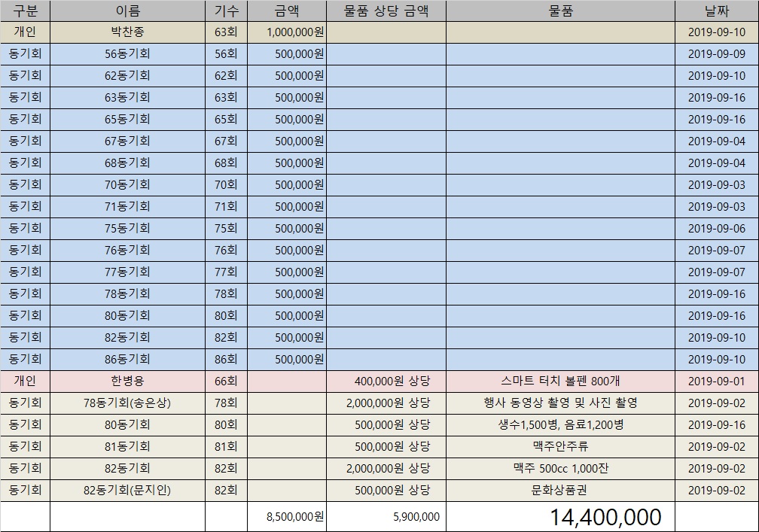
Task: Select the 이름 column header
Action: (x=127, y=11)
